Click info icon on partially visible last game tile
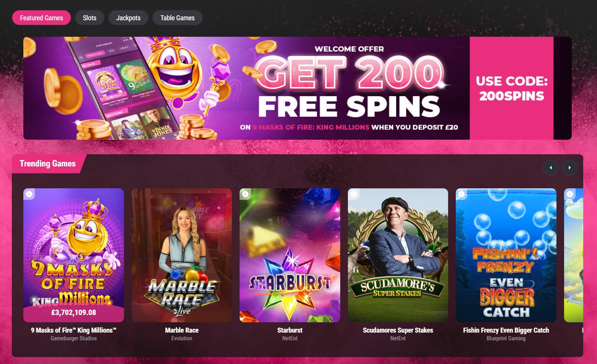The height and width of the screenshot is (364, 597). (570, 194)
